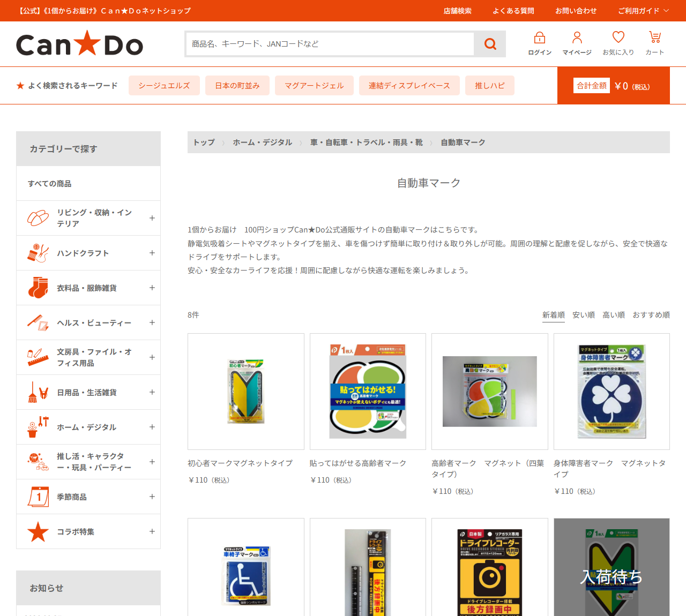Click the sofa icon for リビング・収納・インテリア
Screen dimensions: 686x616
[38, 218]
